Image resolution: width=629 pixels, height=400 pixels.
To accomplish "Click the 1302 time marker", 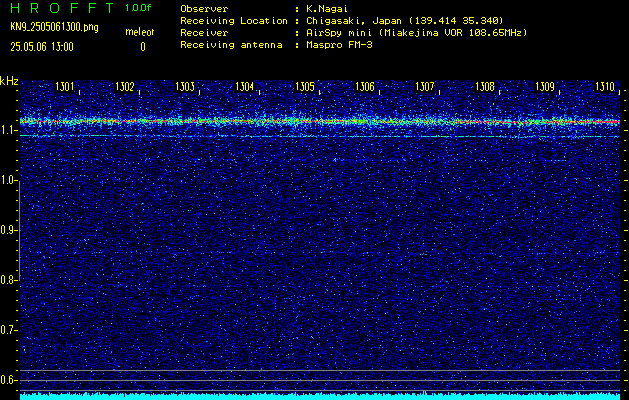I will [125, 86].
